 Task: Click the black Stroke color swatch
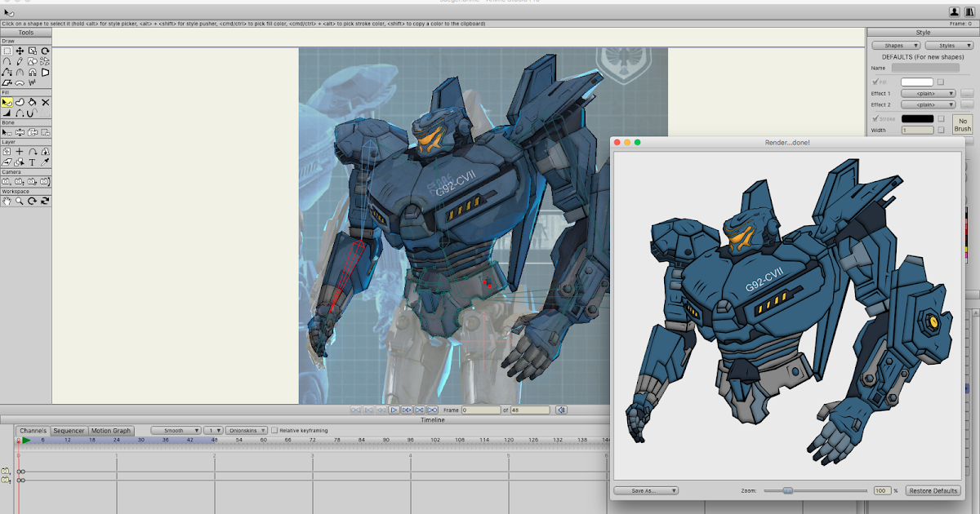tap(917, 118)
